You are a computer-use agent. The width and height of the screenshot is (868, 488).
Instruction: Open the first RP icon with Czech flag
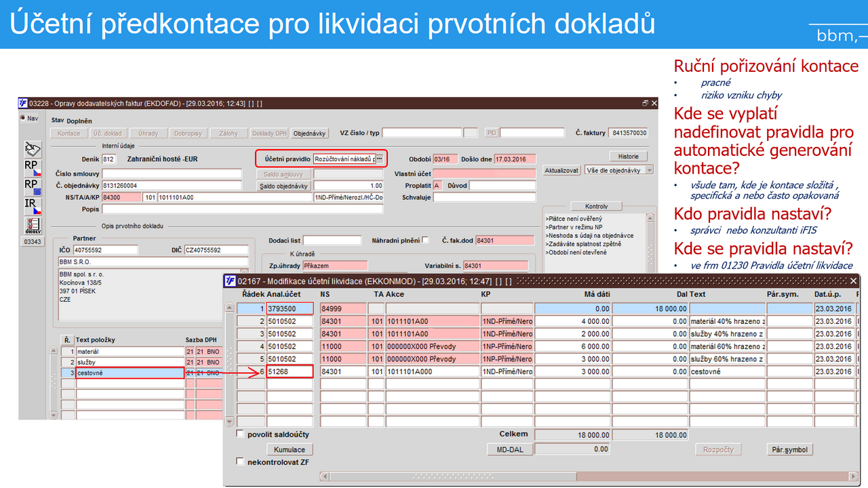33,167
